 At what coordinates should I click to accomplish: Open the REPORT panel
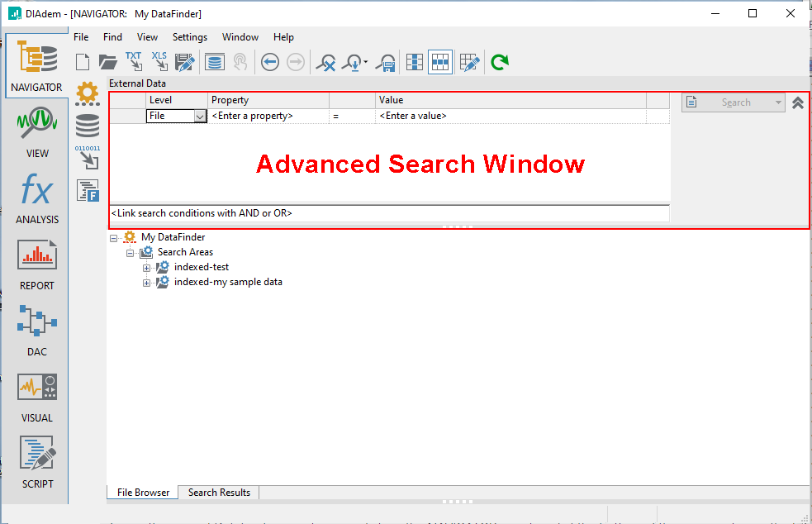point(37,264)
